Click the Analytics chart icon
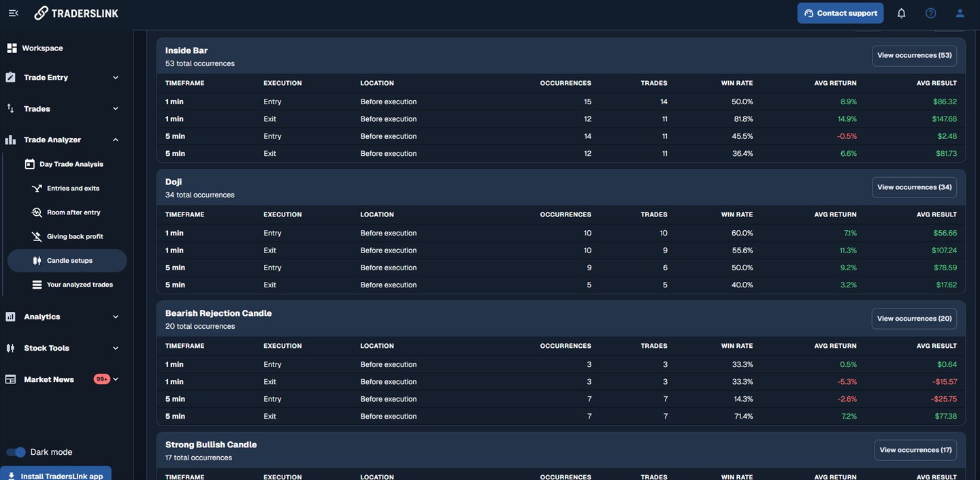Image resolution: width=980 pixels, height=480 pixels. click(10, 317)
